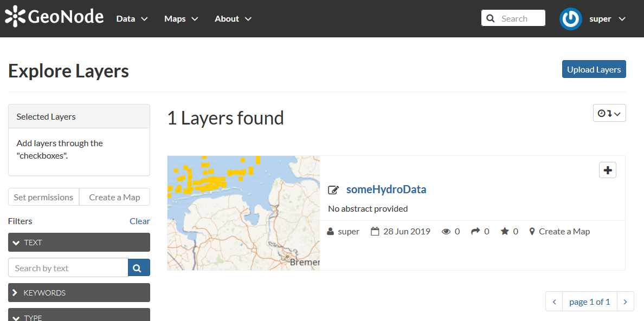Click the 28 Jun 2019 date text
The image size is (644, 321).
click(x=407, y=232)
